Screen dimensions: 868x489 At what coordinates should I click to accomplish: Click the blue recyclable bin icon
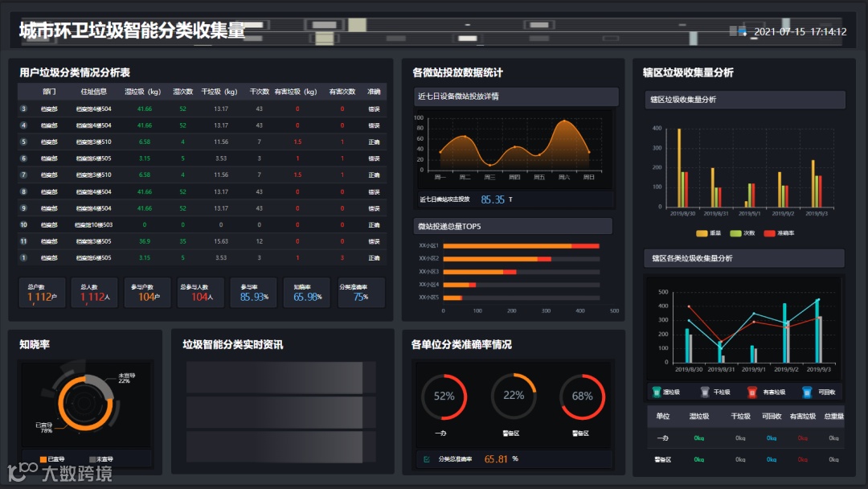click(807, 392)
